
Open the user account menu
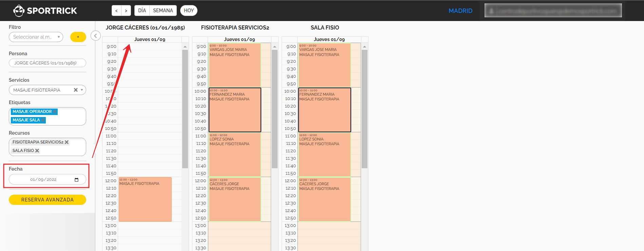point(553,11)
